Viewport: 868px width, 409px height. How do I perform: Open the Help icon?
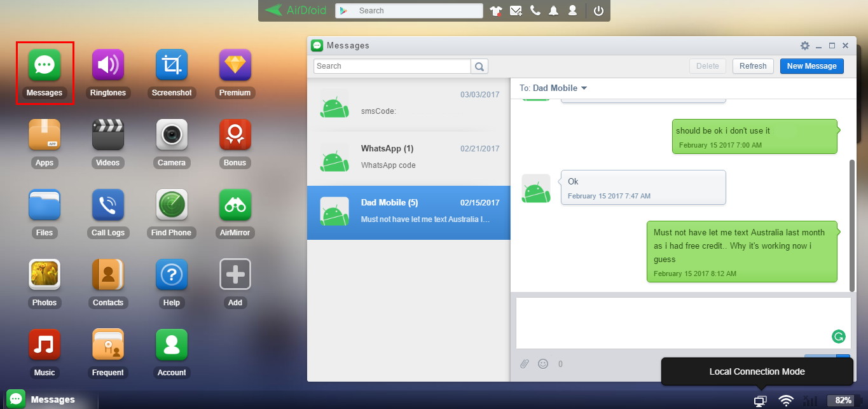pos(172,275)
